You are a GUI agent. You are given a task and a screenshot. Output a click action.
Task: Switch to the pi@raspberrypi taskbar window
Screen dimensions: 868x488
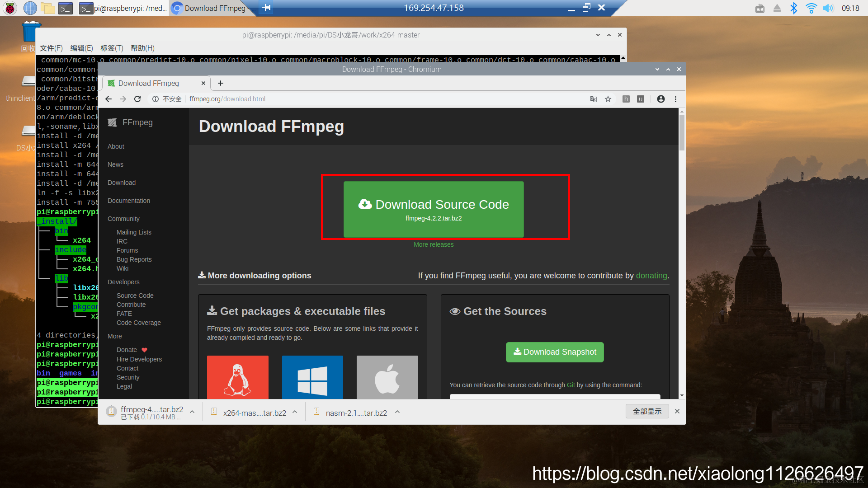(123, 8)
